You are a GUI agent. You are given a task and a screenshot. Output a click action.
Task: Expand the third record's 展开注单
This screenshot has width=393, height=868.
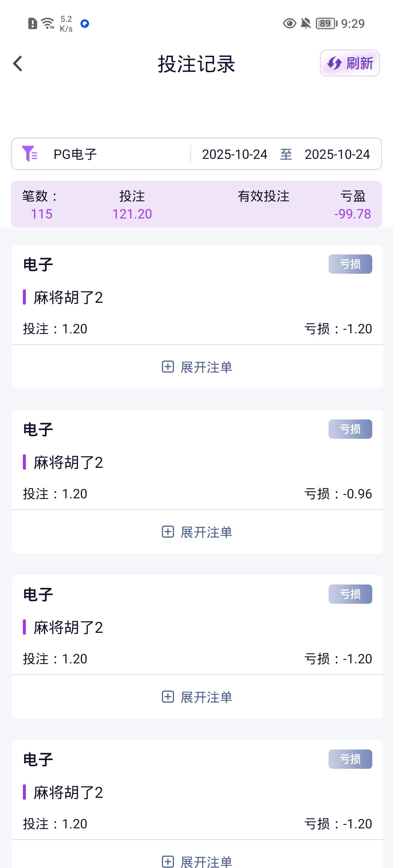tap(197, 697)
